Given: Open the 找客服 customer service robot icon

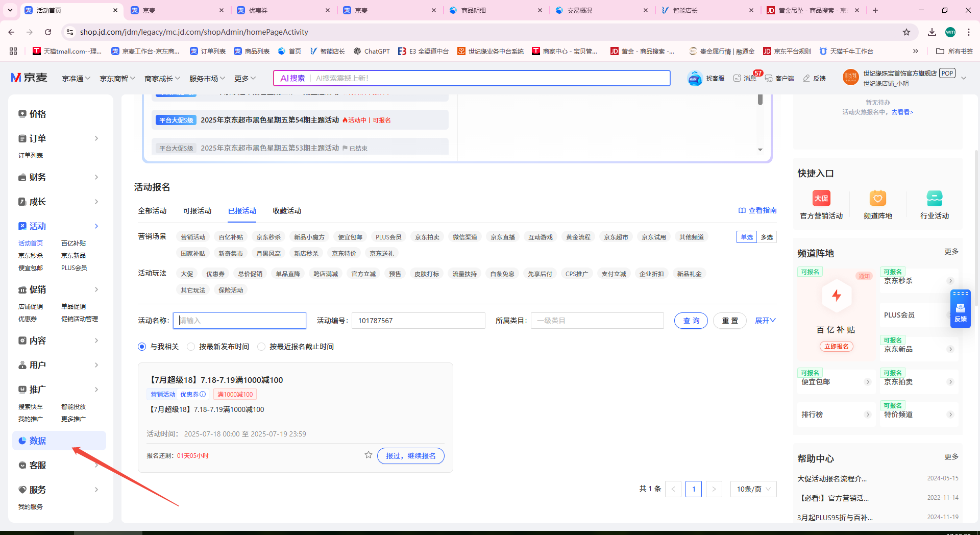Looking at the screenshot, I should click(x=695, y=78).
